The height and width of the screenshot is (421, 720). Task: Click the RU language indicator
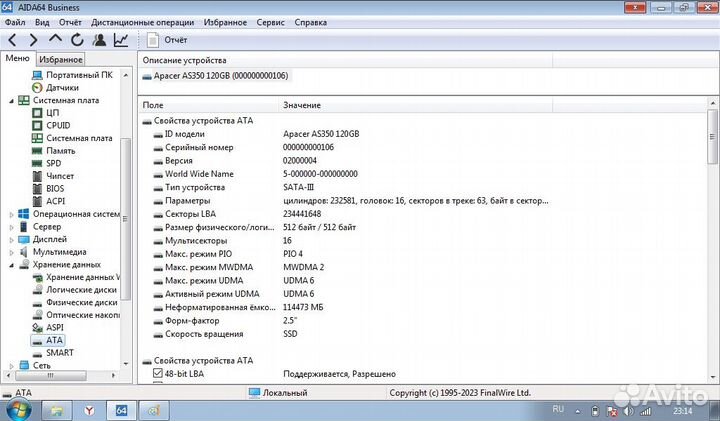coord(558,409)
